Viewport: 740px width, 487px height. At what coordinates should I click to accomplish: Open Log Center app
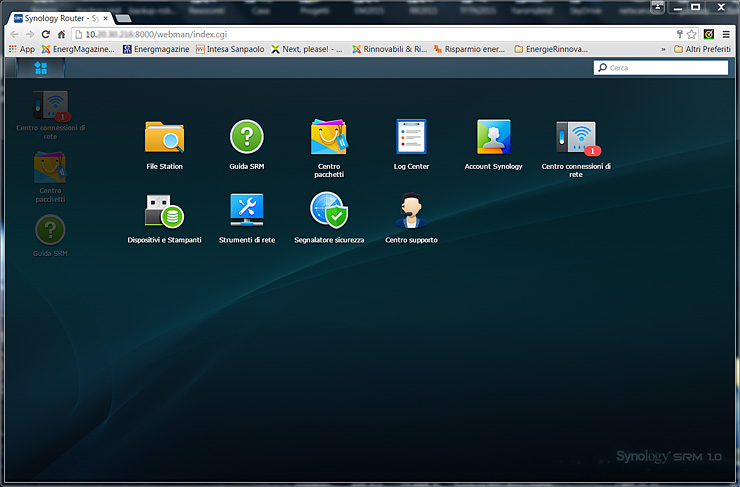(411, 138)
